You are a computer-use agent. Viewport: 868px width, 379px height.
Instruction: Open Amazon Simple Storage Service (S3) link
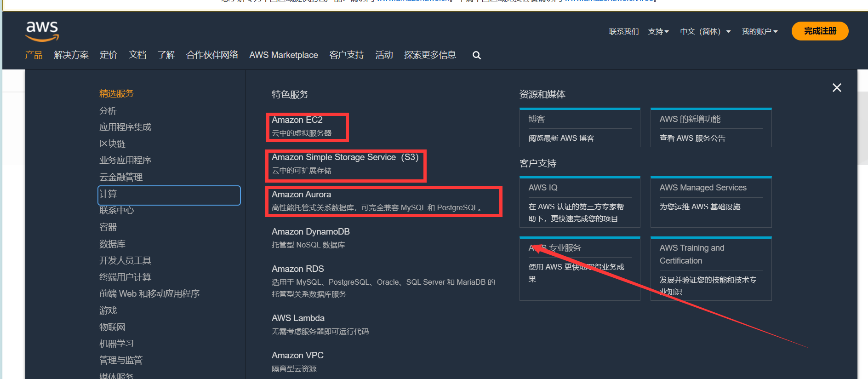coord(345,157)
